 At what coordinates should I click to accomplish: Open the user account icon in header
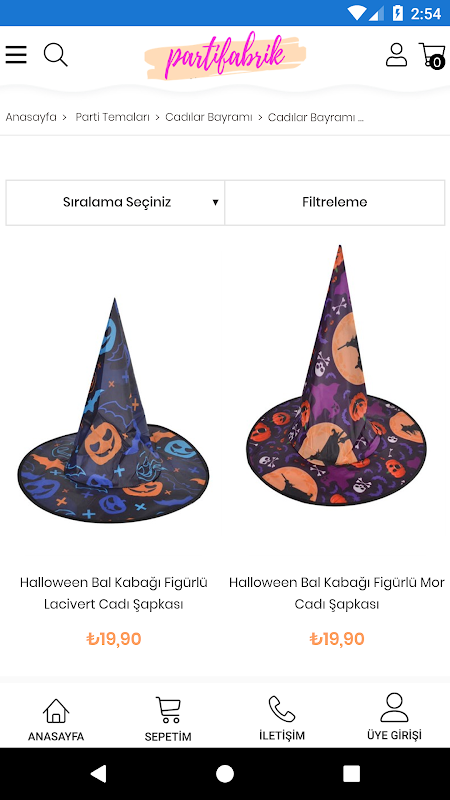pos(396,55)
